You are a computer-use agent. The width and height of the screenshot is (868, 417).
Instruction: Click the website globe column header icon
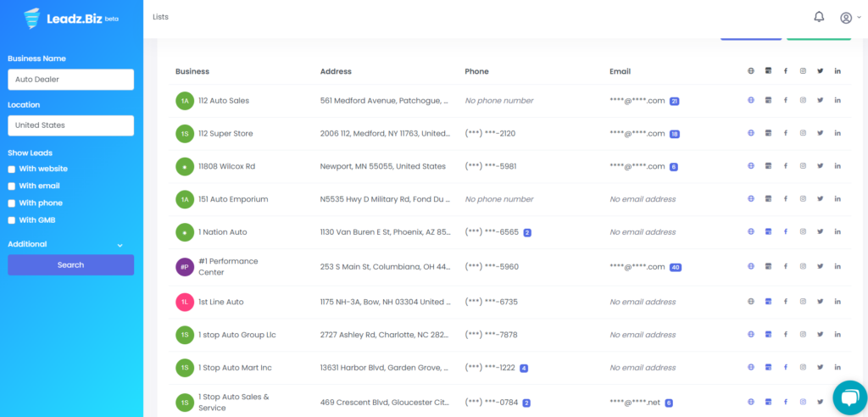(x=751, y=71)
